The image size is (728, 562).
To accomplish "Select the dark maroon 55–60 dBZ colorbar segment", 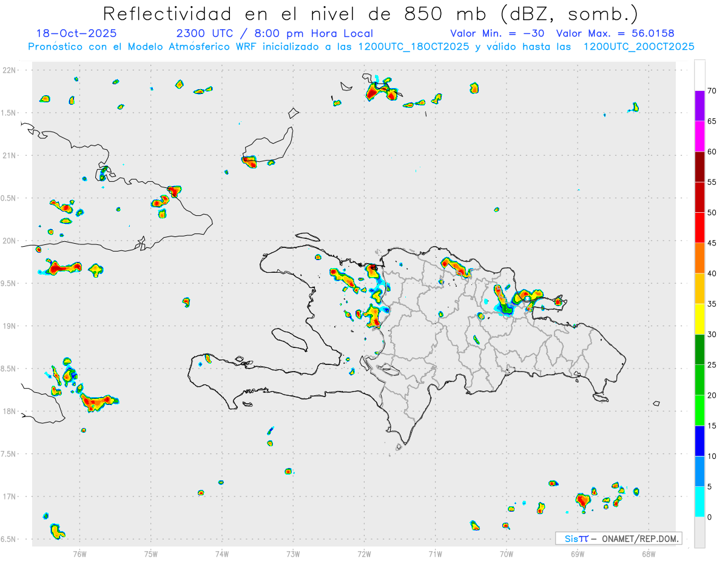I will [x=700, y=167].
